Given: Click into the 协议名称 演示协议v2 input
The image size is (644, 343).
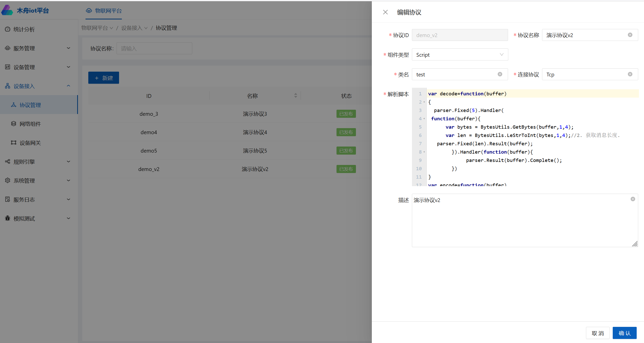Looking at the screenshot, I should [x=590, y=35].
